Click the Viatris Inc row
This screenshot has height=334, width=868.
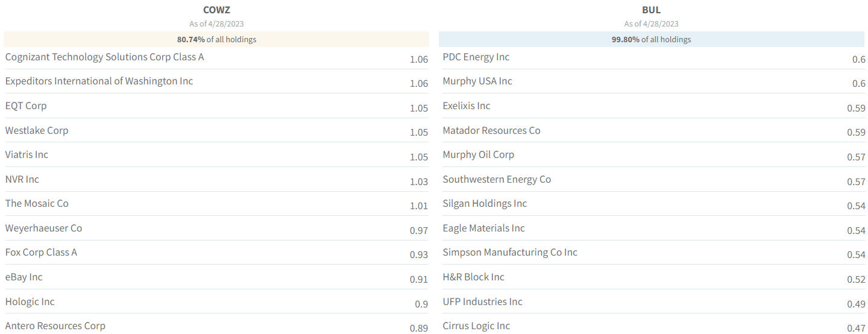pos(216,155)
